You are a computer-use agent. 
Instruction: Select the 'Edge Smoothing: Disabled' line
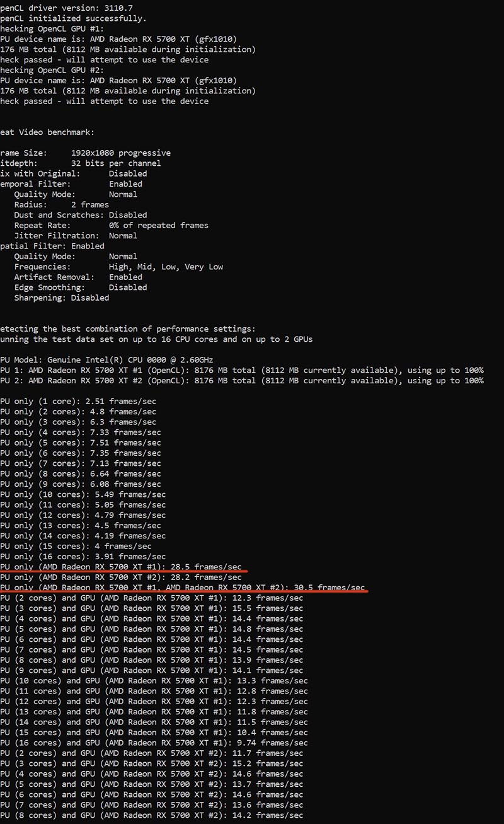[x=81, y=287]
